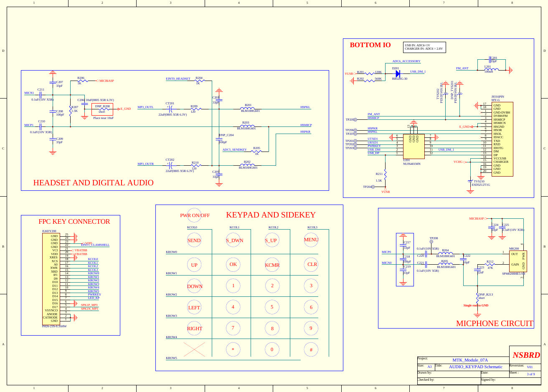Click the U201 NUF6401MN component body

click(414, 146)
